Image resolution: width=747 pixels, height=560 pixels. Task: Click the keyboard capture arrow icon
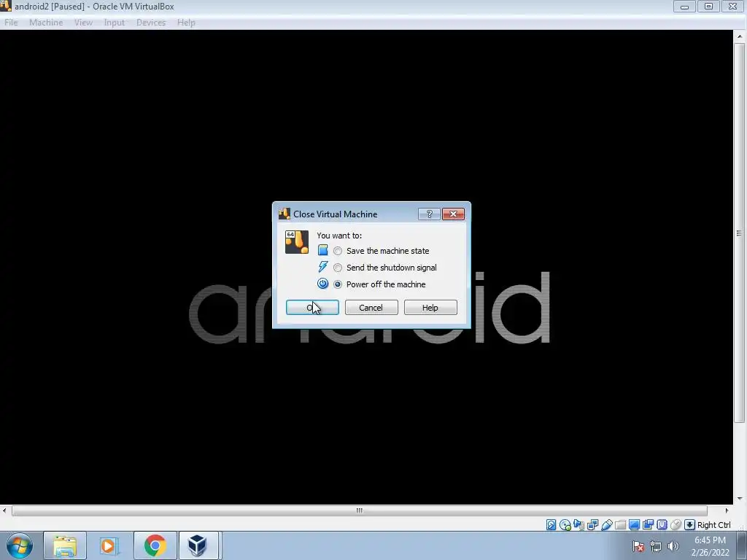(x=689, y=525)
